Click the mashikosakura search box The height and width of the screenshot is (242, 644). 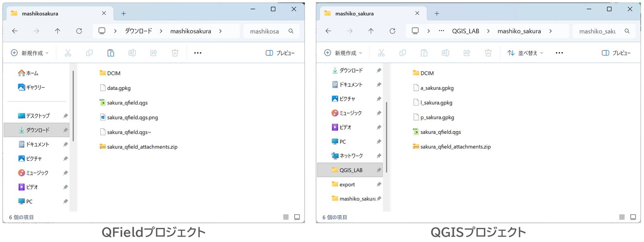[x=271, y=31]
